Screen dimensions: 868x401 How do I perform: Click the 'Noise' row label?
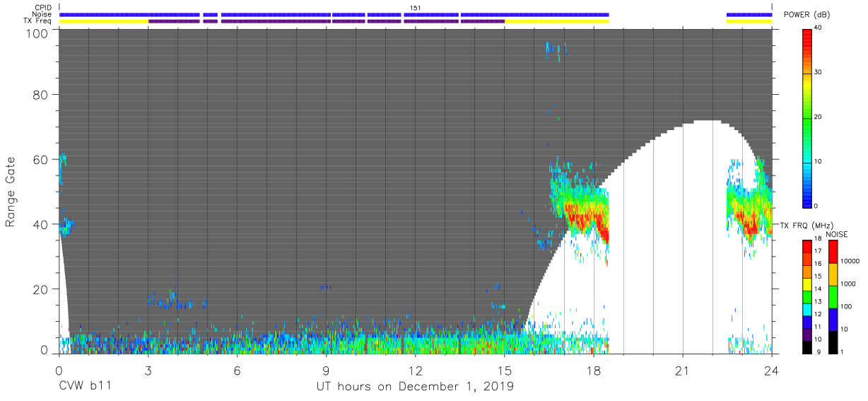(x=42, y=14)
